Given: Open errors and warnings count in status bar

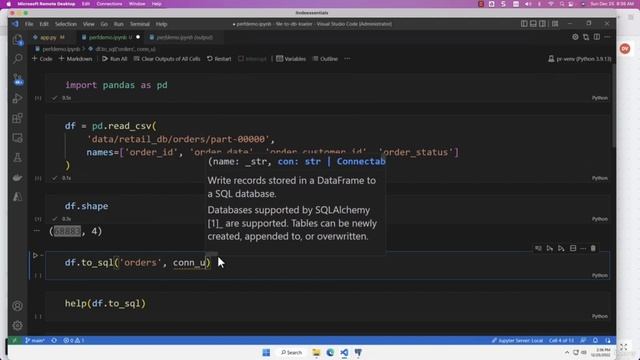Looking at the screenshot, I should [x=74, y=340].
